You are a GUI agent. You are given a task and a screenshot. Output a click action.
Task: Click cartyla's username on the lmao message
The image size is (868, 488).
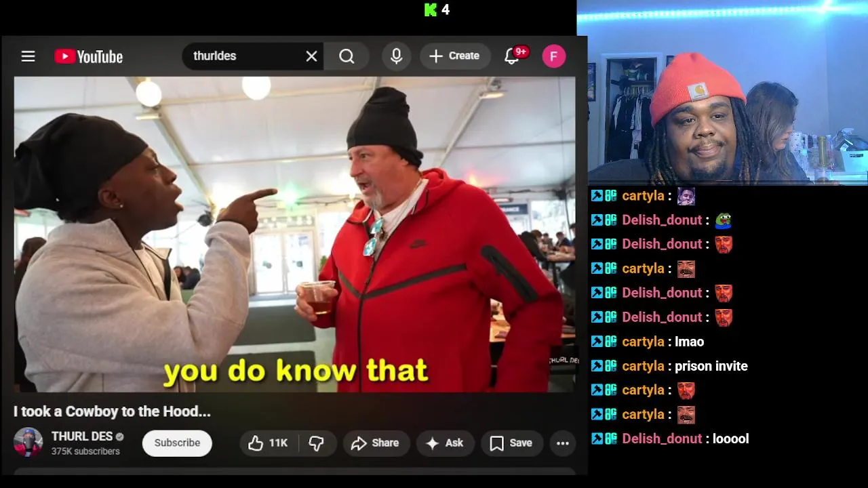(x=643, y=342)
